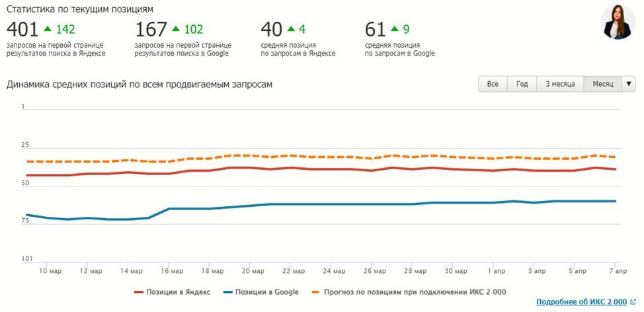Image resolution: width=644 pixels, height=312 pixels.
Task: Click green arrow beside Google average position 9
Action: 395,28
